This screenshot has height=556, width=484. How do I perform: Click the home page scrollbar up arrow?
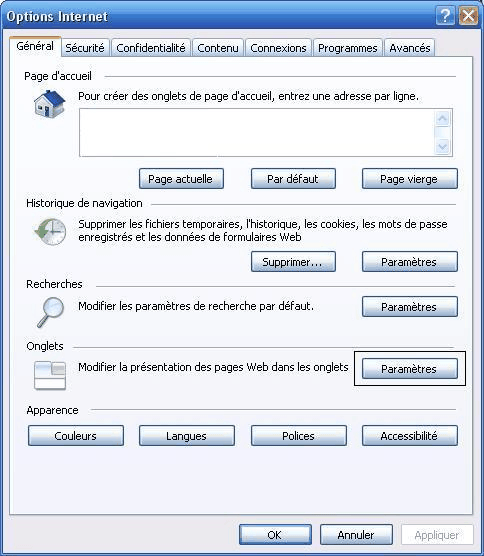pos(443,118)
